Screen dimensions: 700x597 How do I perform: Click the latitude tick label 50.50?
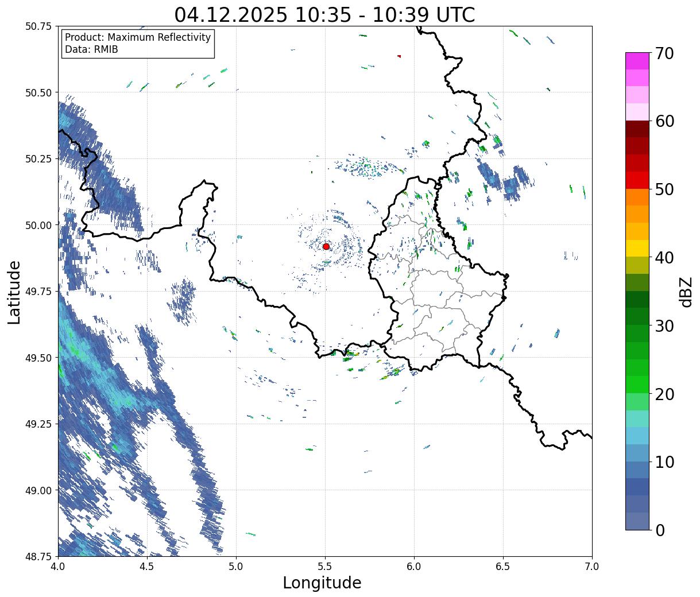(x=38, y=92)
